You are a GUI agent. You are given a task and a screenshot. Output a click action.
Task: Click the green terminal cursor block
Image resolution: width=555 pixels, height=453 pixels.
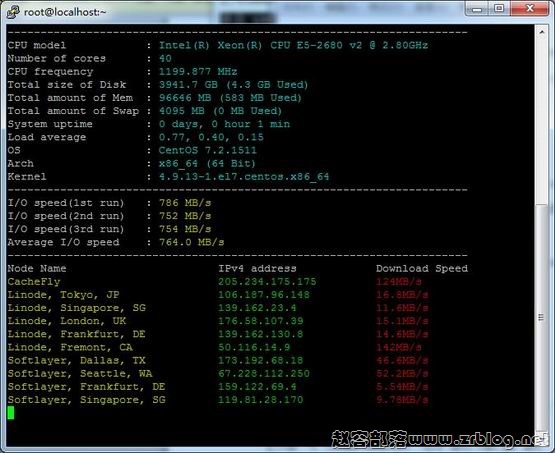click(x=11, y=413)
